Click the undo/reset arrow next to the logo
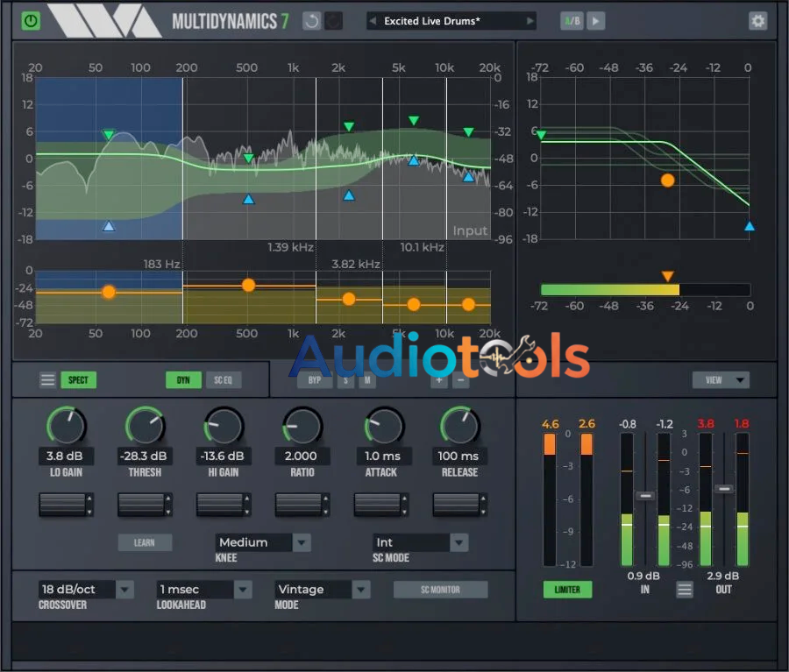The width and height of the screenshot is (789, 672). pos(311,20)
